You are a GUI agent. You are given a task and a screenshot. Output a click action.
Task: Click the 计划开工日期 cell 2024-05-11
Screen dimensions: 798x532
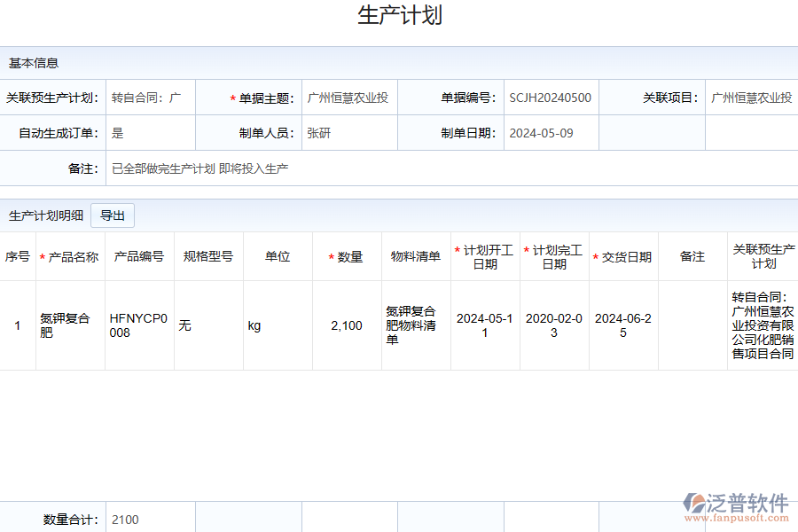tap(485, 325)
